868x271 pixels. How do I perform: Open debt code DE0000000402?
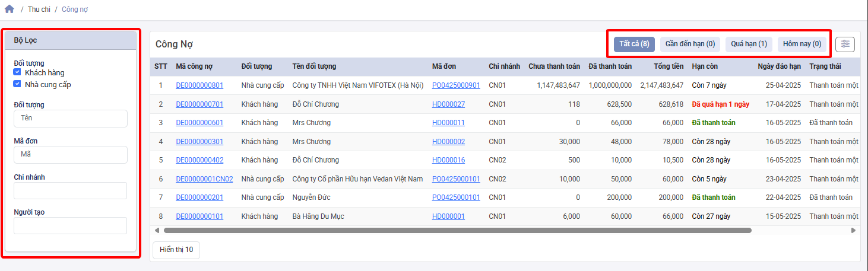pos(199,160)
